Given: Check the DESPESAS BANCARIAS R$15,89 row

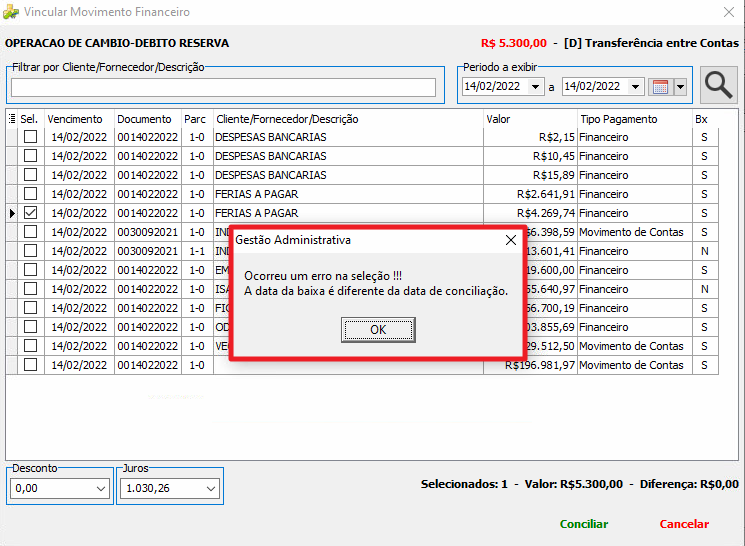Looking at the screenshot, I should 30,175.
